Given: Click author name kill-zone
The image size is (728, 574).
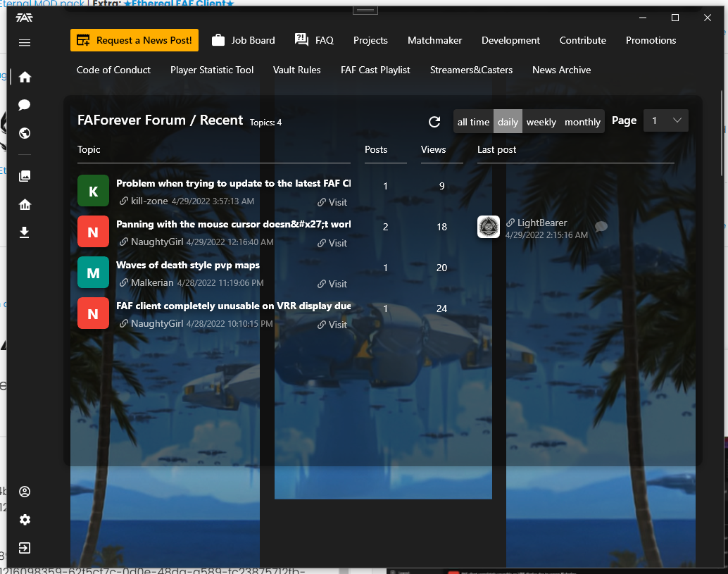Looking at the screenshot, I should pos(149,201).
